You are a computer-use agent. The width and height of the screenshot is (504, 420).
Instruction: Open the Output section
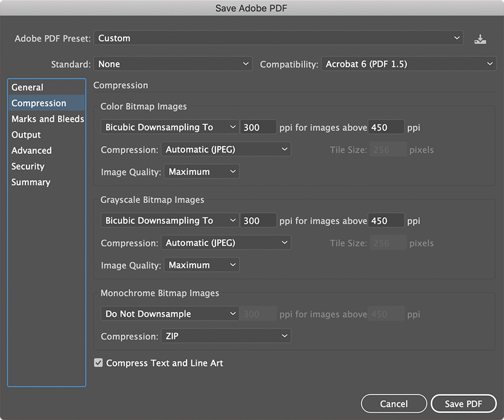(27, 135)
